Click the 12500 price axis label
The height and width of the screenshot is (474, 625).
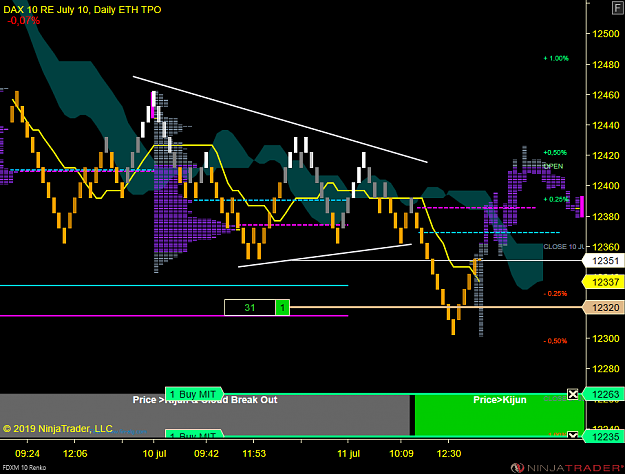coord(606,34)
